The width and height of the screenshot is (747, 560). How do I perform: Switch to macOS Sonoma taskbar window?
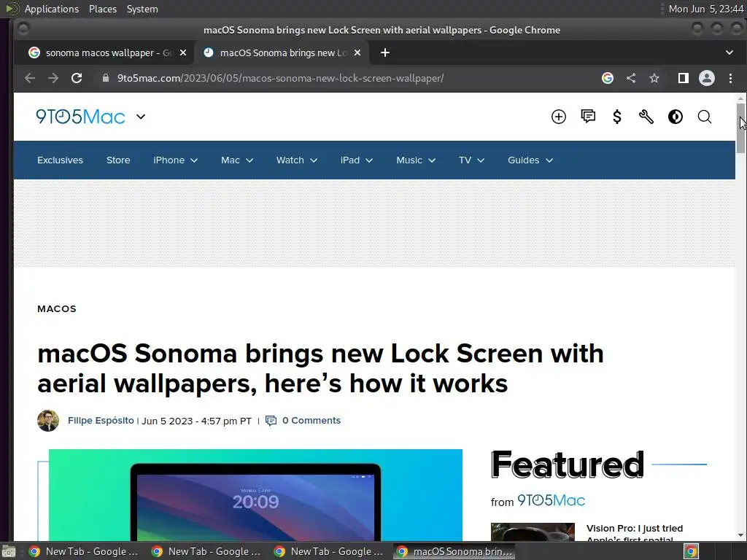point(454,551)
